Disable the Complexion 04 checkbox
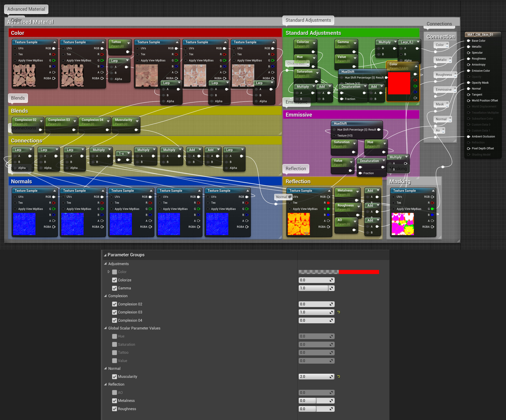This screenshot has height=420, width=506. tap(114, 320)
